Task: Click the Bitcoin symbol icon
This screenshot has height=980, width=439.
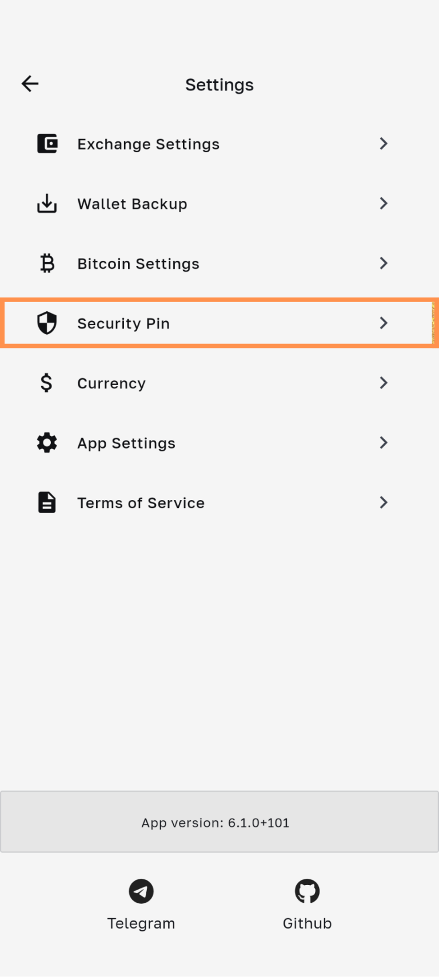Action: [47, 263]
